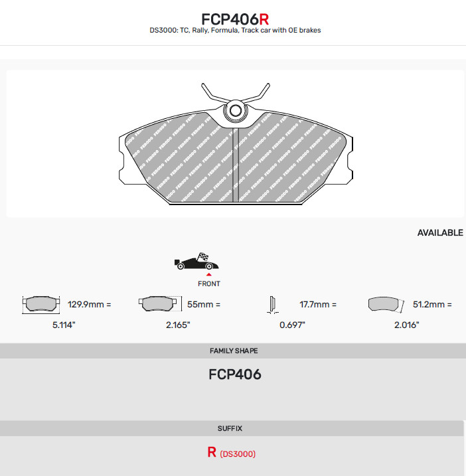Image resolution: width=466 pixels, height=476 pixels.
Task: Click the pad thickness dimension icon
Action: coord(273,305)
